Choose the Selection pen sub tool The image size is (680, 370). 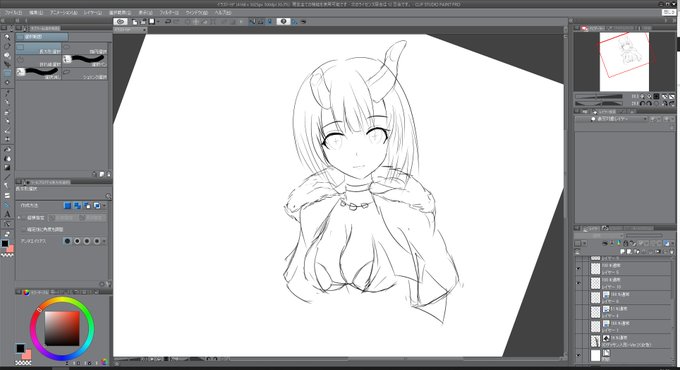coord(85,61)
